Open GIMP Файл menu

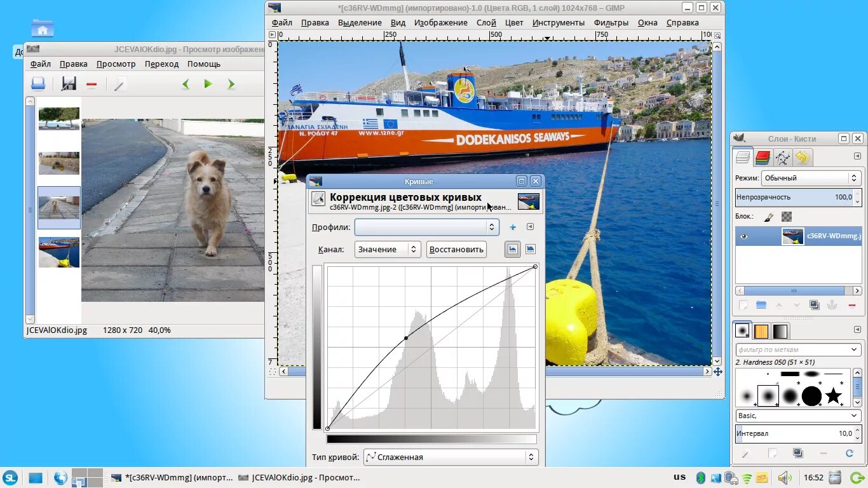(x=281, y=22)
